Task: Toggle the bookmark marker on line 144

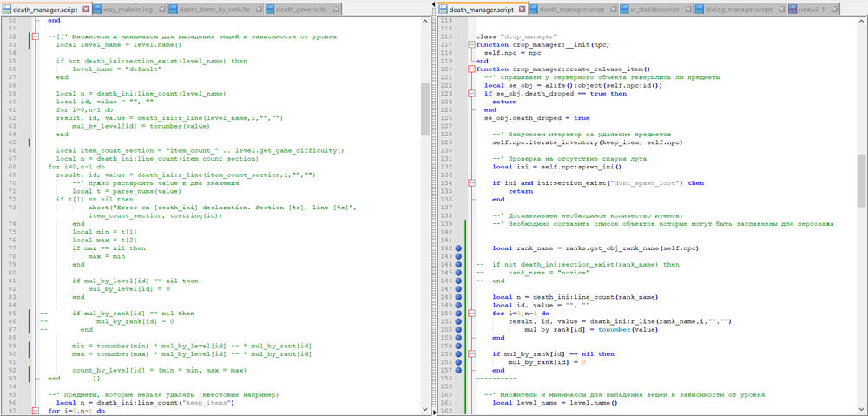Action: (x=458, y=265)
